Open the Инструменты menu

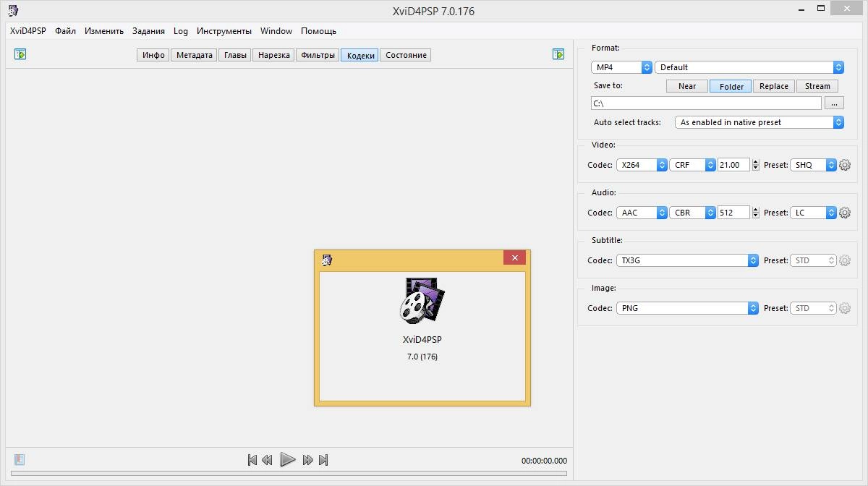tap(224, 31)
